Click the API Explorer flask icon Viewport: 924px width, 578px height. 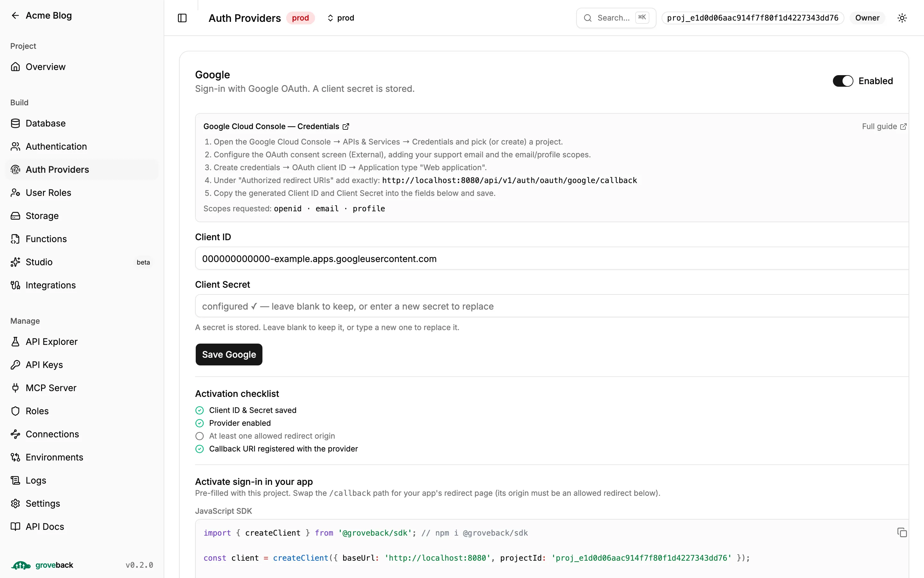click(x=15, y=342)
